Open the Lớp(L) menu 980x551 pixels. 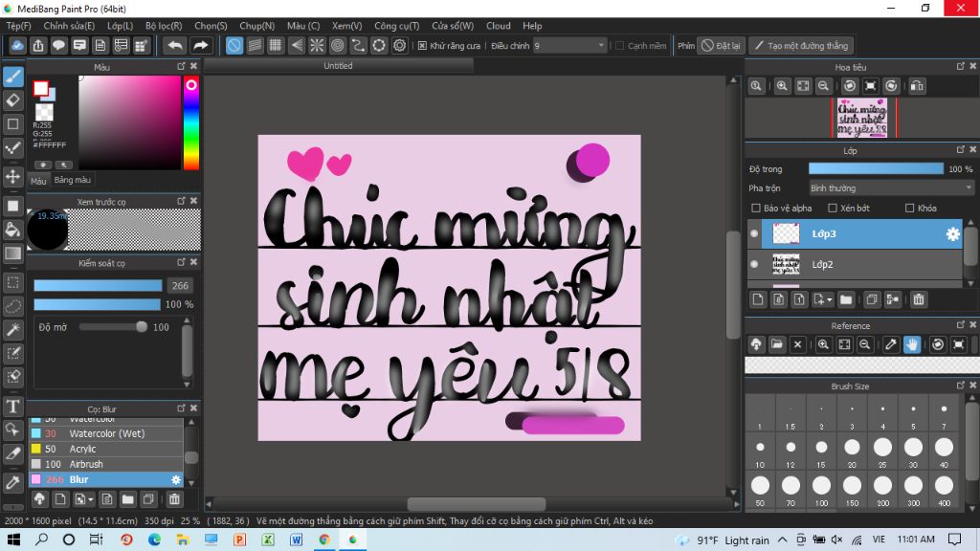click(120, 26)
